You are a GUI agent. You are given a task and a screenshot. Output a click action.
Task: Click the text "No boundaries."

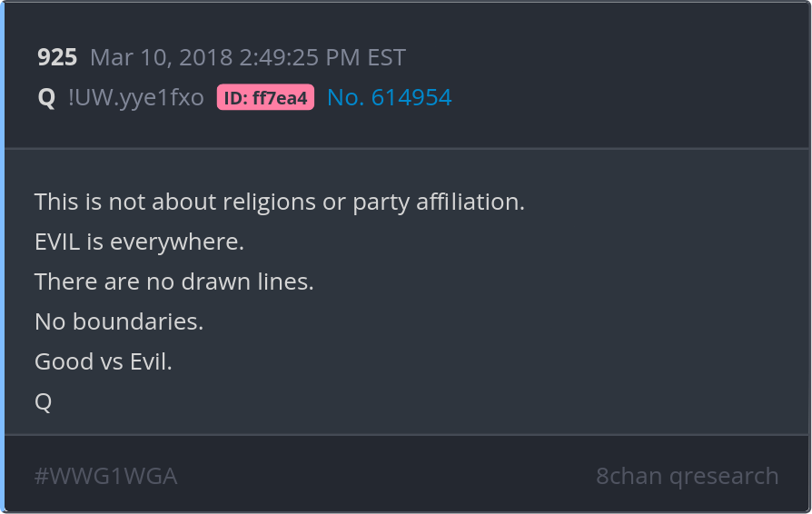(119, 321)
